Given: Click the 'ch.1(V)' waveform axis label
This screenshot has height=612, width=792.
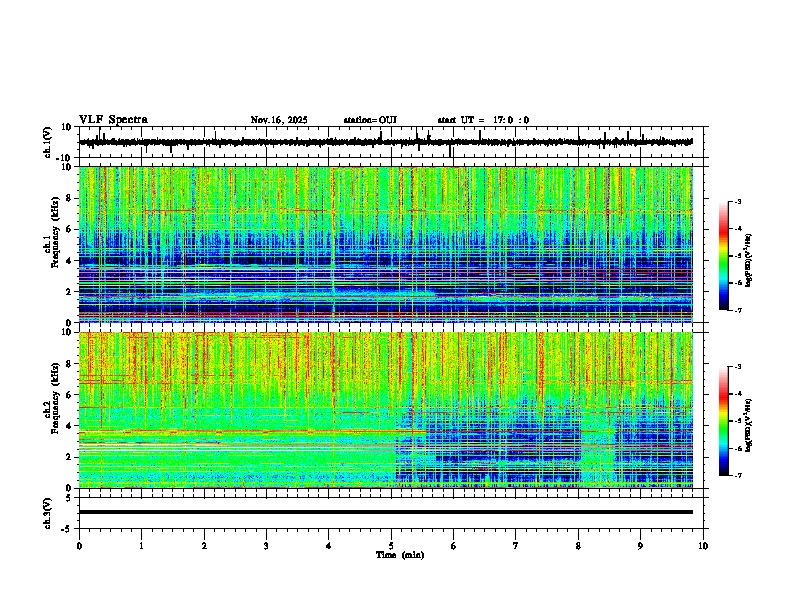Looking at the screenshot, I should pos(48,142).
